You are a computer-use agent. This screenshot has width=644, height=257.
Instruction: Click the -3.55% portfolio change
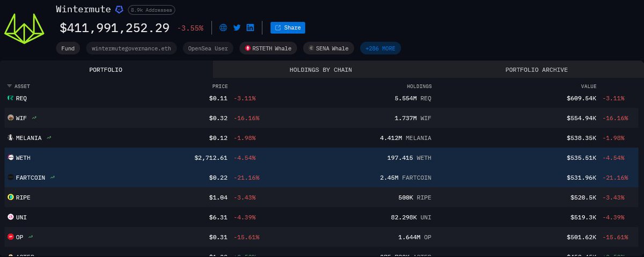[x=191, y=28]
